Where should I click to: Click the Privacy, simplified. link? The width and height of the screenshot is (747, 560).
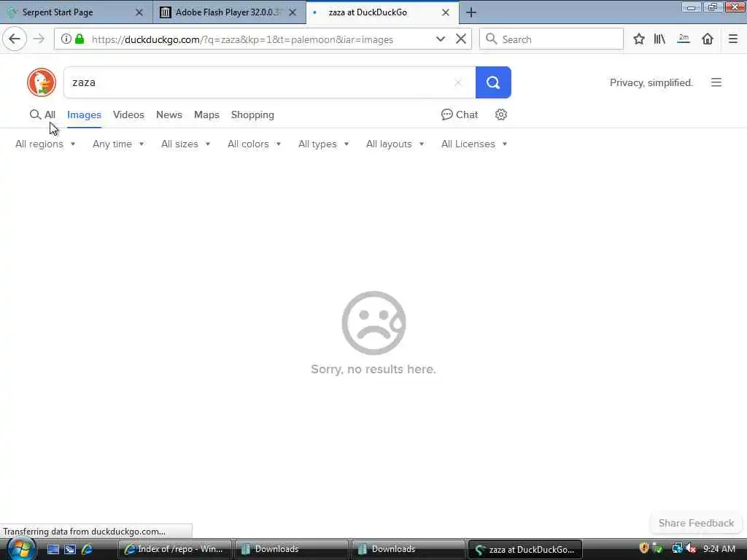tap(651, 82)
